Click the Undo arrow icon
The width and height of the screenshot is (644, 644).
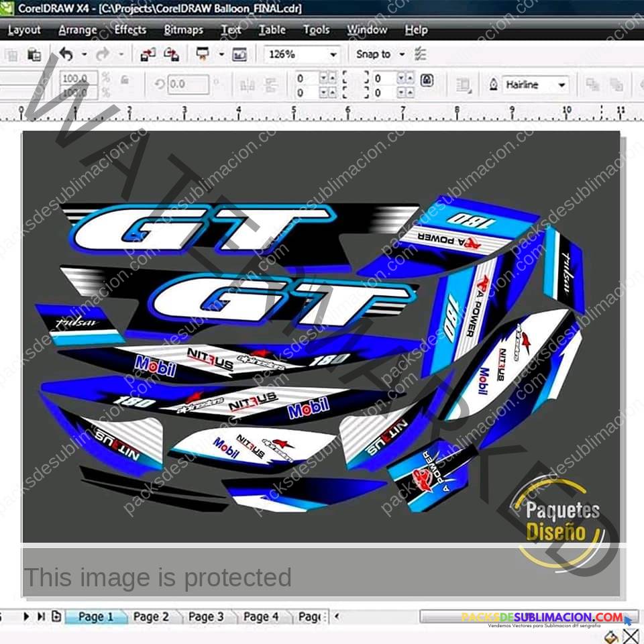point(66,54)
